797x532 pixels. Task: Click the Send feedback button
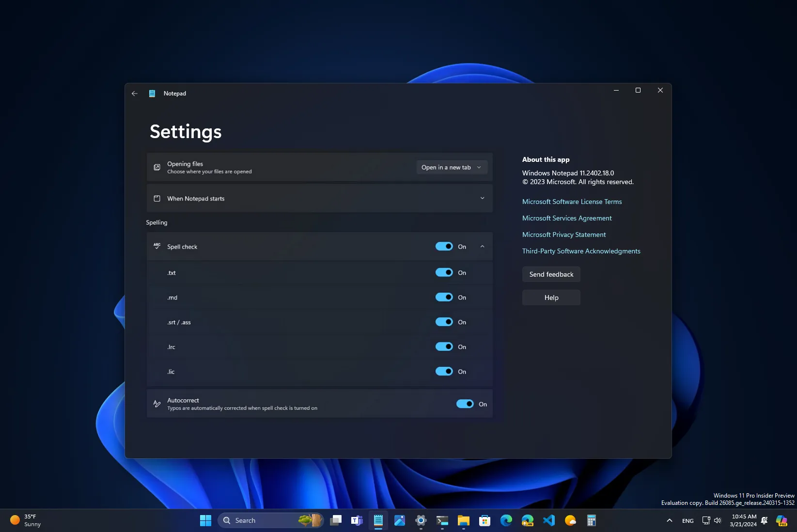pyautogui.click(x=551, y=274)
